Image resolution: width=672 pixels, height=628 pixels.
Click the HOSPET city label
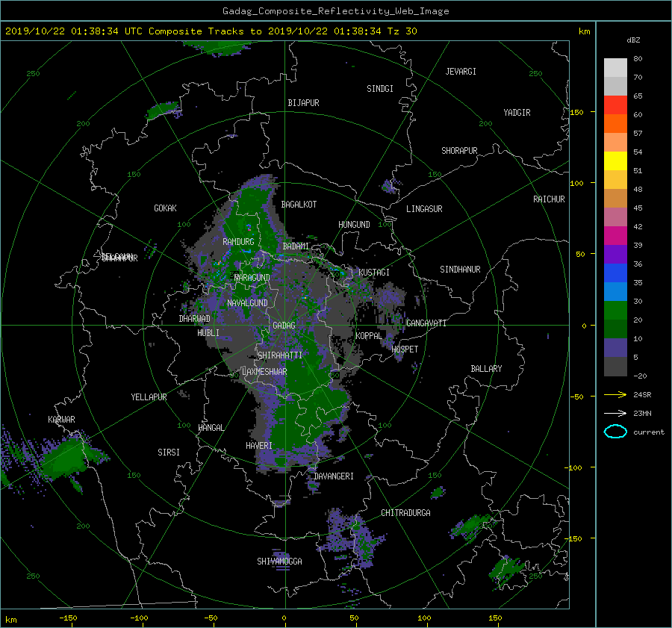[405, 349]
